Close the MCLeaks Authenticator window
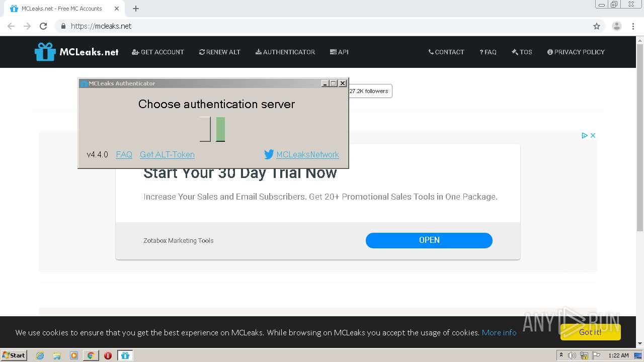The height and width of the screenshot is (362, 644). (x=343, y=83)
